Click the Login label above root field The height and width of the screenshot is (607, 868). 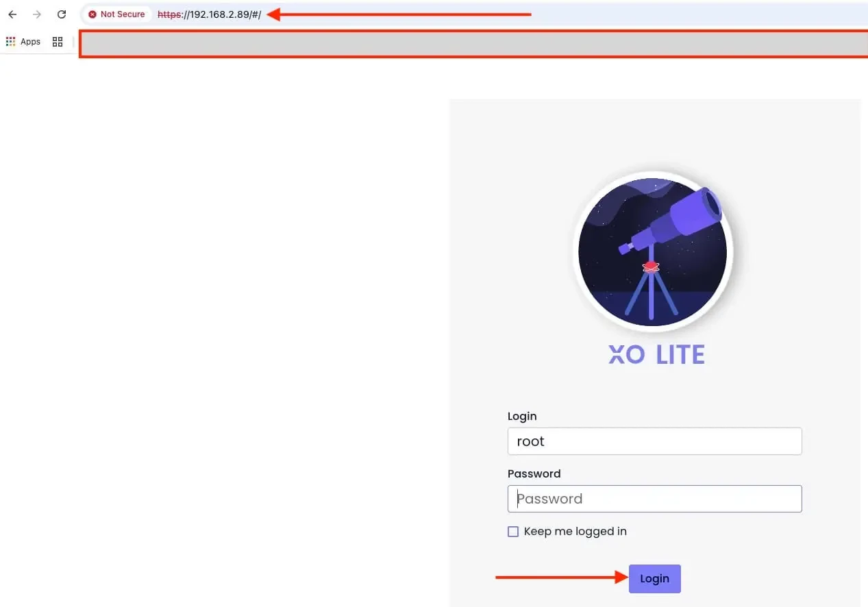pyautogui.click(x=522, y=417)
